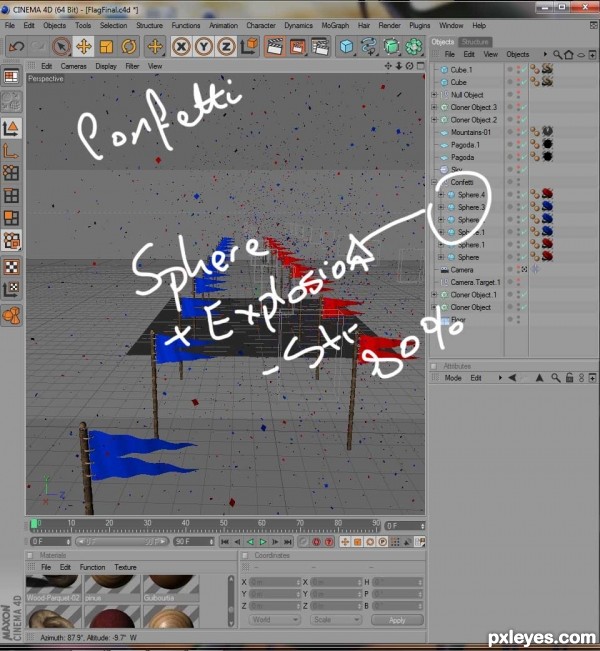Toggle layer dot for Pagoda.1
Viewport: 600px width, 651px height.
[x=509, y=144]
